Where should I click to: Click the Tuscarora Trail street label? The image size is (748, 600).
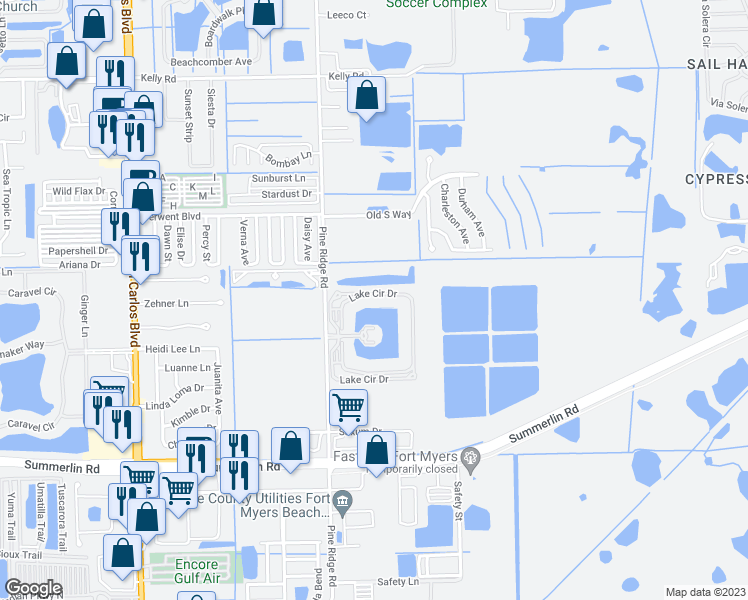(x=62, y=517)
